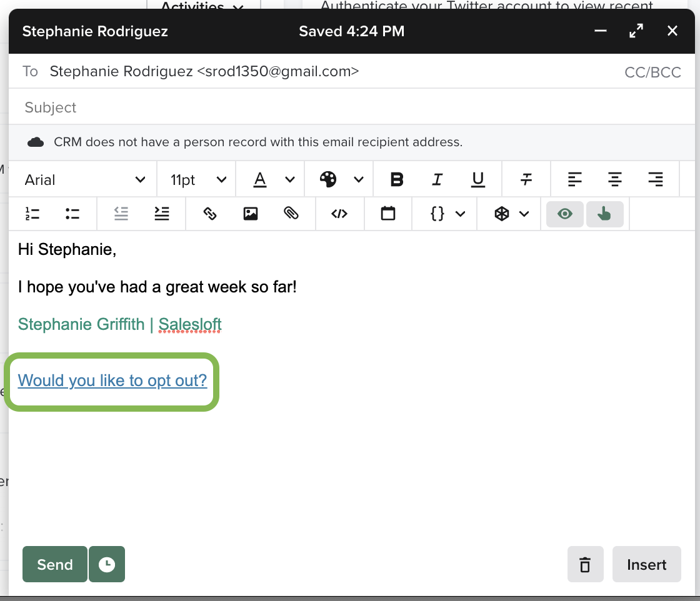Expand the 11pt font size dropdown
The width and height of the screenshot is (700, 601).
(197, 180)
